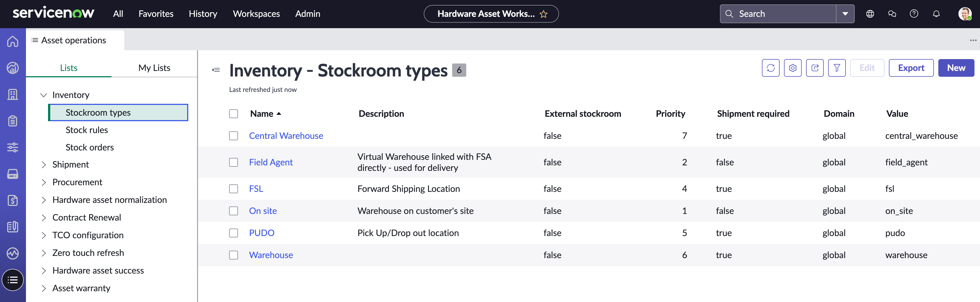
Task: Expand the Procurement section
Action: (x=44, y=182)
